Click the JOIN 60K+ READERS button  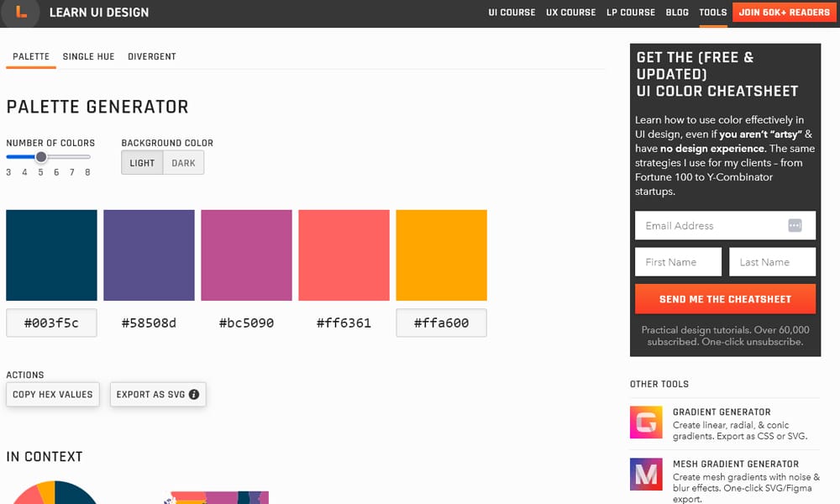point(783,12)
